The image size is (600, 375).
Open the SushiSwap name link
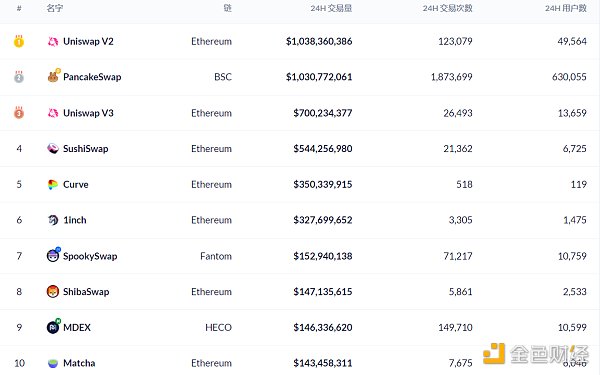pyautogui.click(x=86, y=148)
